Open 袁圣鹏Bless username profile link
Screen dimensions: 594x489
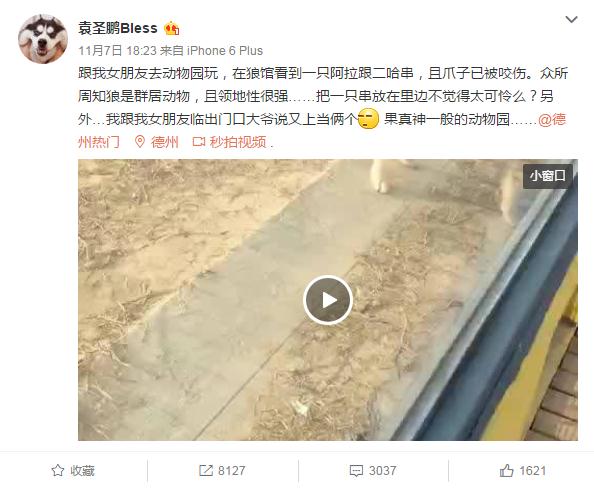point(117,28)
